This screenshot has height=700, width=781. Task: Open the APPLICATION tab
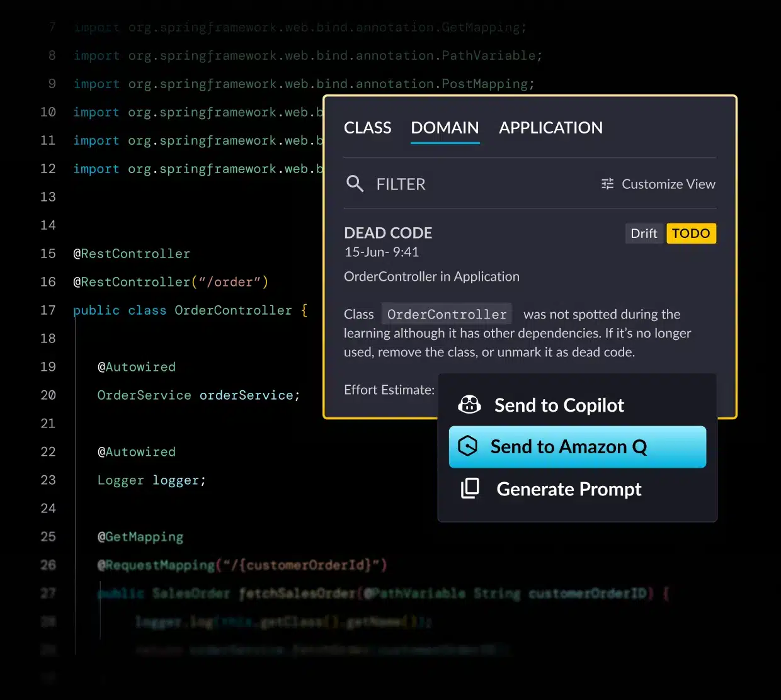pyautogui.click(x=550, y=128)
